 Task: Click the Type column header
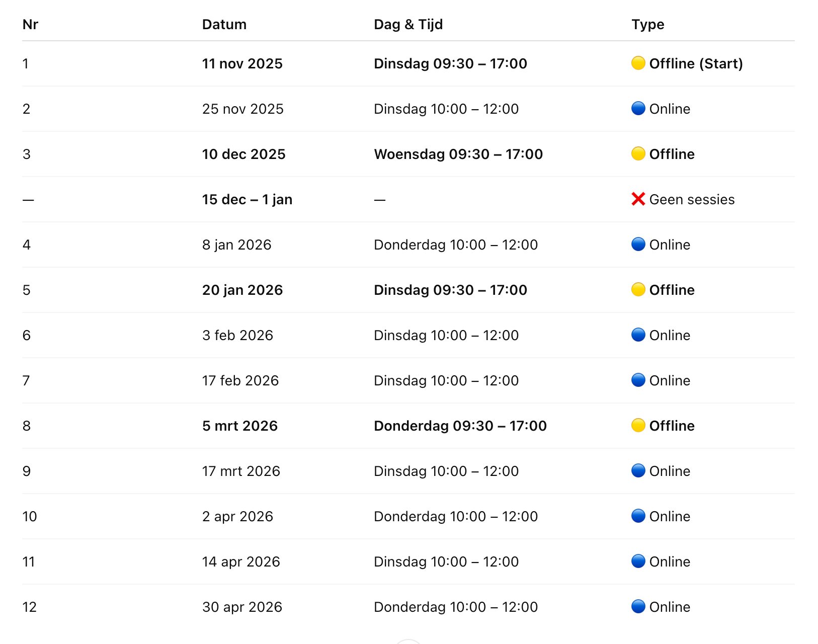click(647, 25)
